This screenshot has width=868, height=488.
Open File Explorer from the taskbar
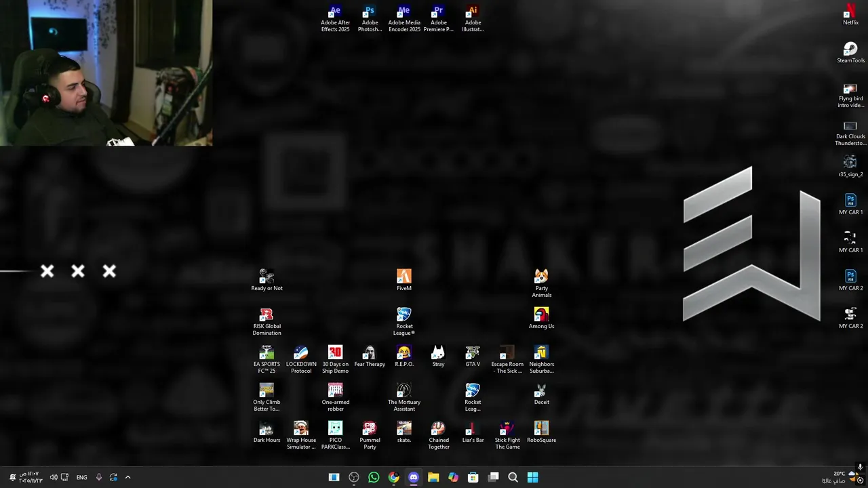(x=433, y=477)
